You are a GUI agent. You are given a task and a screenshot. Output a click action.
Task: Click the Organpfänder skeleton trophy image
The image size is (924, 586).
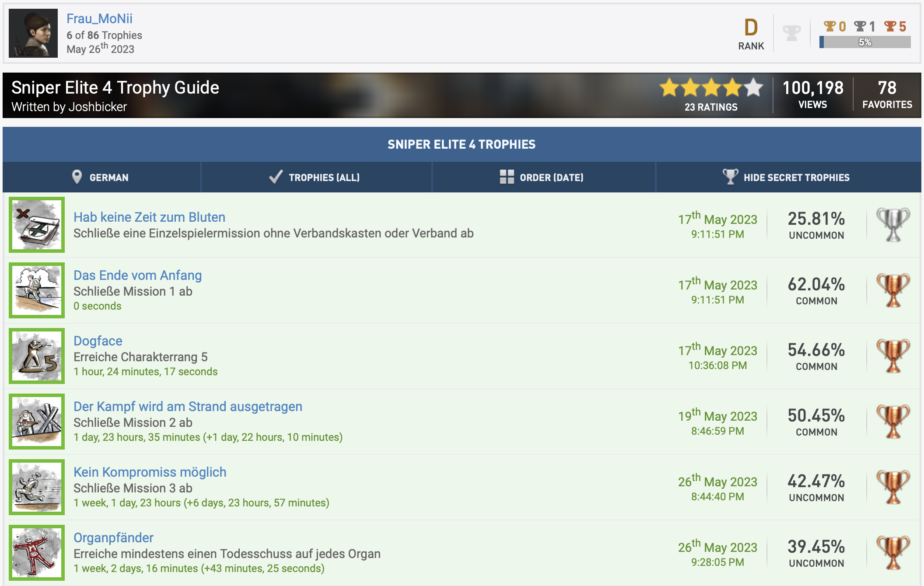[37, 553]
